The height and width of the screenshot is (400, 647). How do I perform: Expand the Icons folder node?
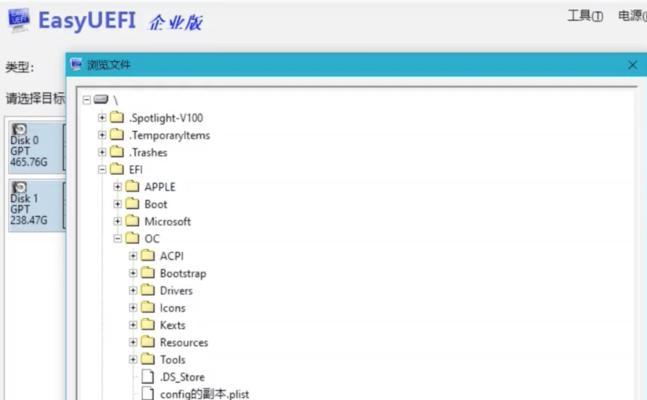click(133, 308)
